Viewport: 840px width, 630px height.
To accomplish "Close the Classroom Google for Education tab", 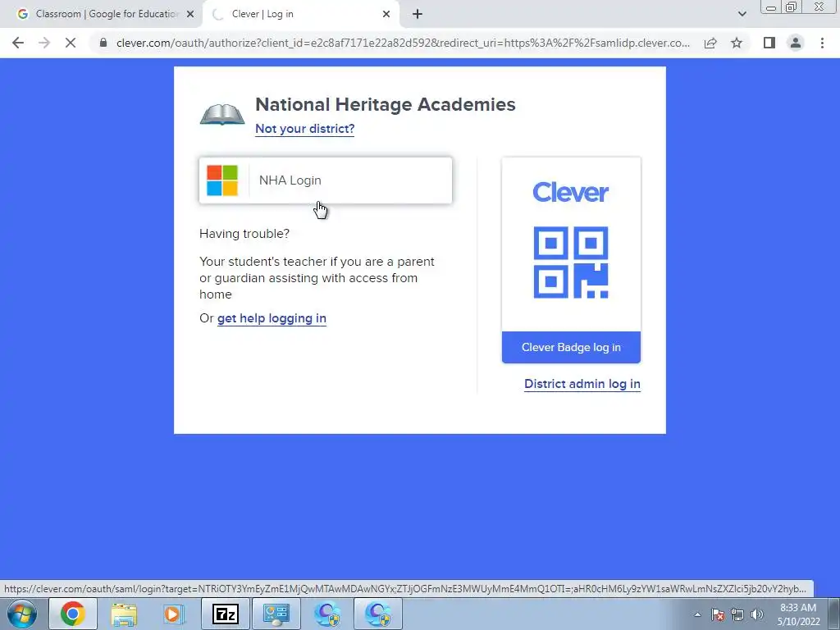I will [190, 15].
